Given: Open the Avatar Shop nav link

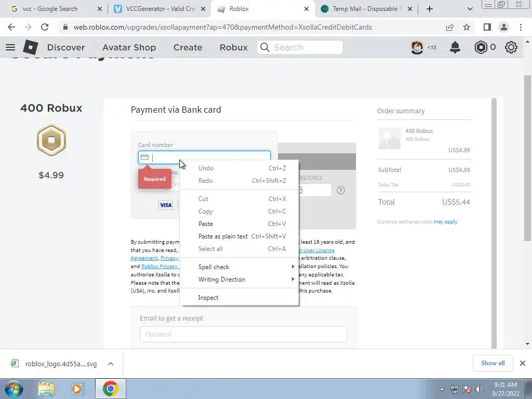Looking at the screenshot, I should (129, 47).
